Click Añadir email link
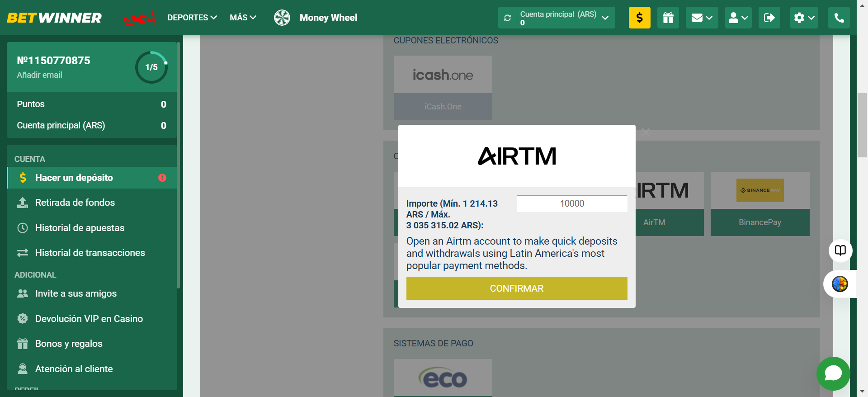The image size is (868, 397). click(x=39, y=75)
